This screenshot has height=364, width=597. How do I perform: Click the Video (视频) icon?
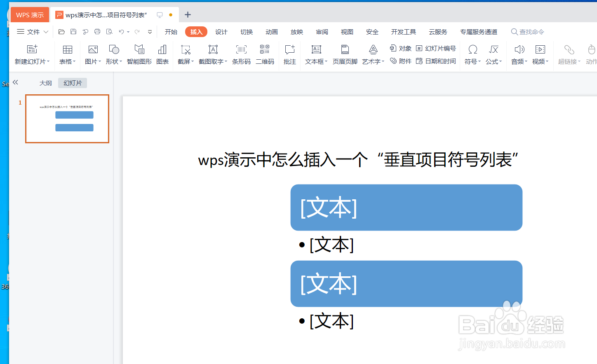(x=540, y=49)
